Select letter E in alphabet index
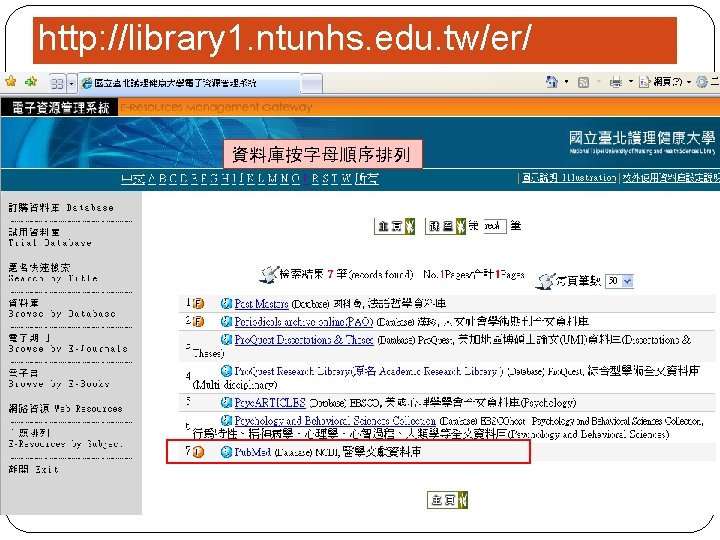The height and width of the screenshot is (540, 720). tap(195, 179)
